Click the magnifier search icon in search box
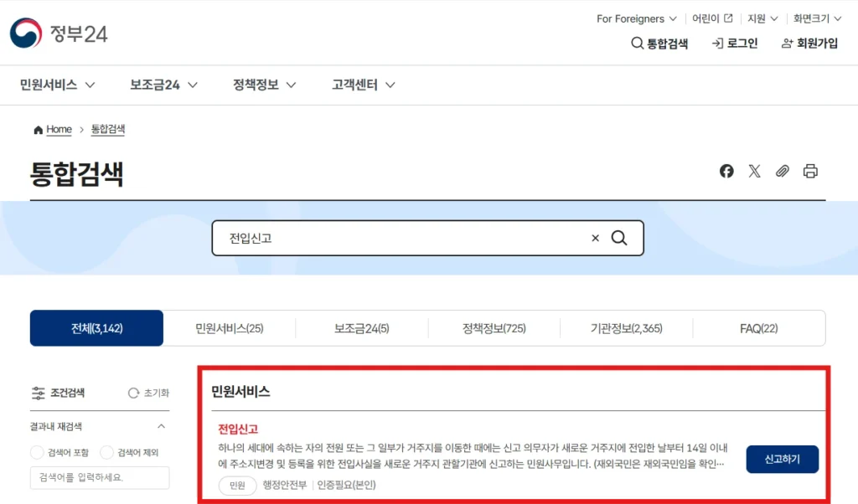The height and width of the screenshot is (504, 858). point(619,238)
